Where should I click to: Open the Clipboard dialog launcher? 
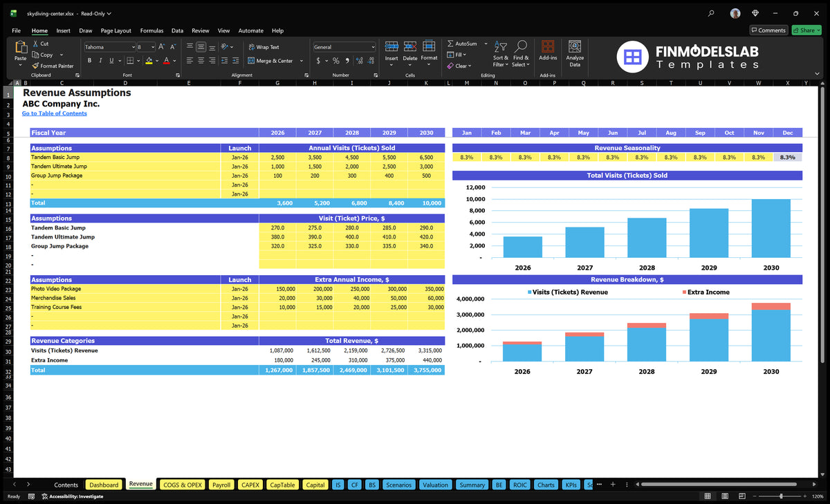coord(77,75)
